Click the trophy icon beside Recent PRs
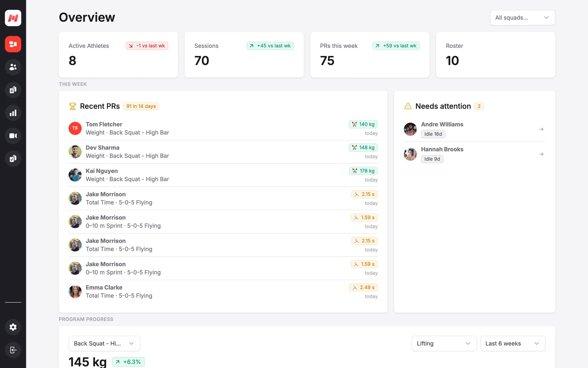Screen dimensions: 588x368 [72, 106]
